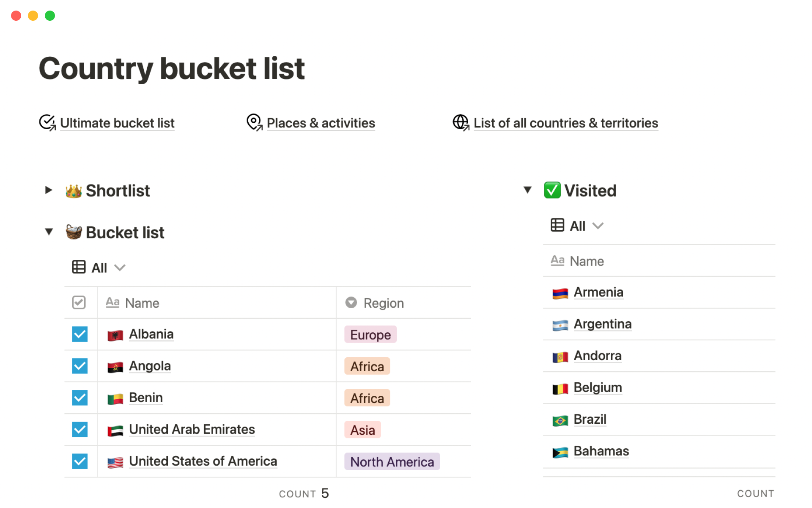Toggle the Benin row checkbox

[x=80, y=398]
